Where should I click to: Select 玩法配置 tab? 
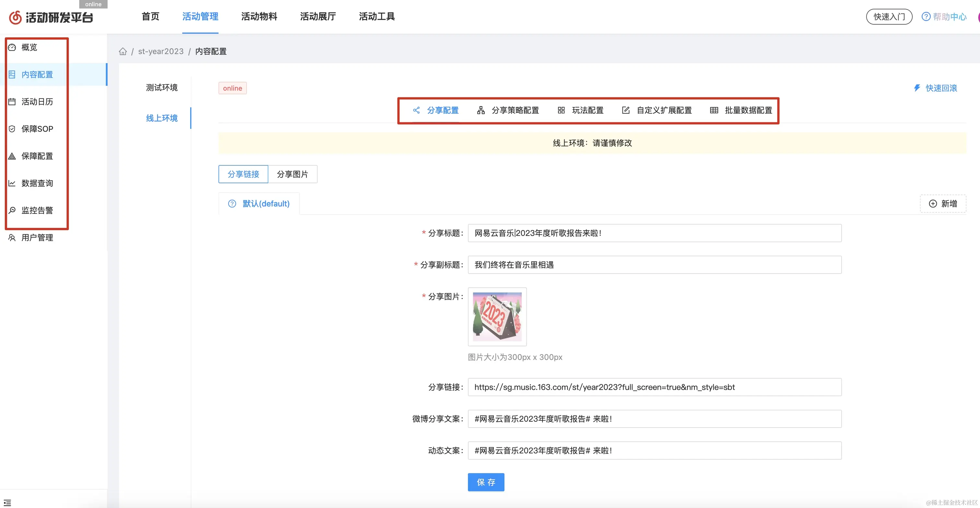click(580, 110)
